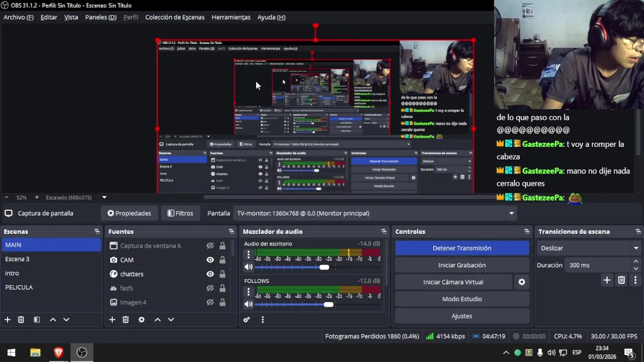Hide the chatters source
Image resolution: width=644 pixels, height=362 pixels.
[210, 274]
